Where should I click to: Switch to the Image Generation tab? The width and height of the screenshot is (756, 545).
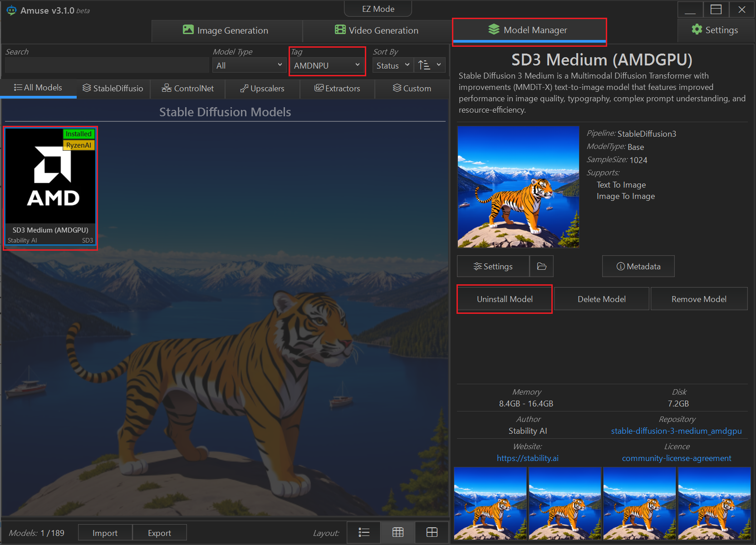[226, 30]
